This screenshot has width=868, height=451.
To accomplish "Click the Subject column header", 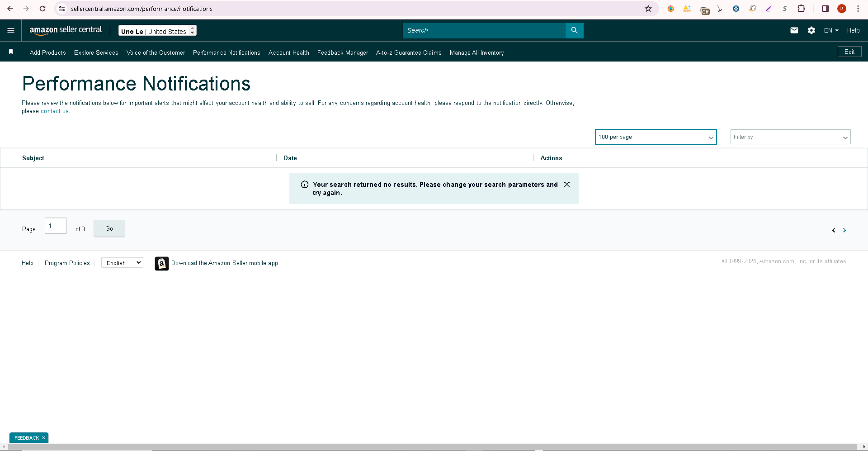I will [x=33, y=158].
